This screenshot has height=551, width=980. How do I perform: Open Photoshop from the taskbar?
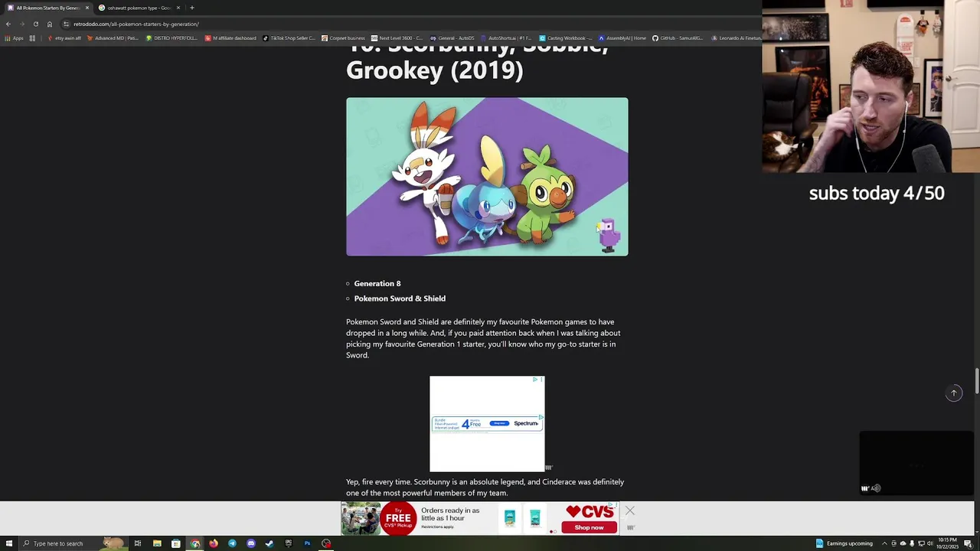(307, 543)
